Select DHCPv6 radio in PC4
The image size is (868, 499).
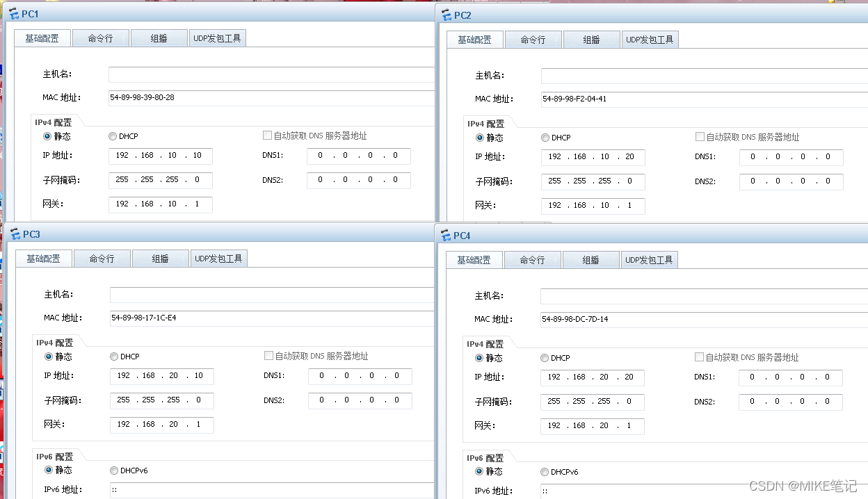(545, 472)
